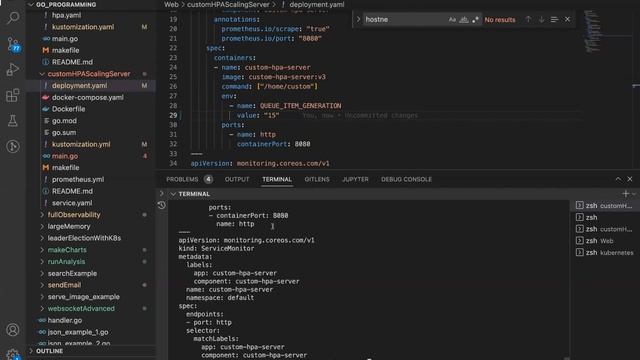
Task: Open the Testing flask view
Action: tap(13, 121)
